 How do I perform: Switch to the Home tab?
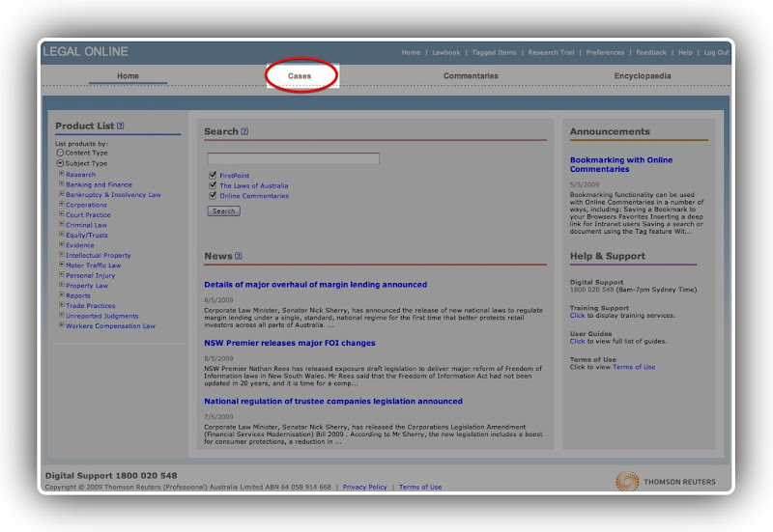128,76
